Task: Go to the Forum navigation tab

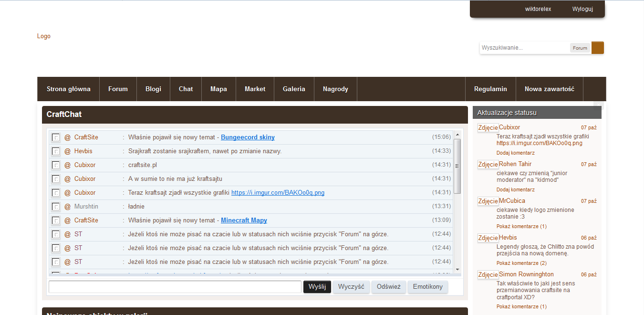Action: pyautogui.click(x=118, y=89)
